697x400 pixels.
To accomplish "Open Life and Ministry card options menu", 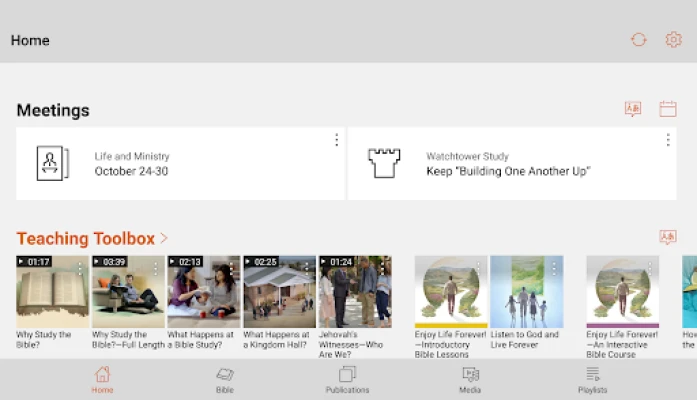I will point(336,140).
